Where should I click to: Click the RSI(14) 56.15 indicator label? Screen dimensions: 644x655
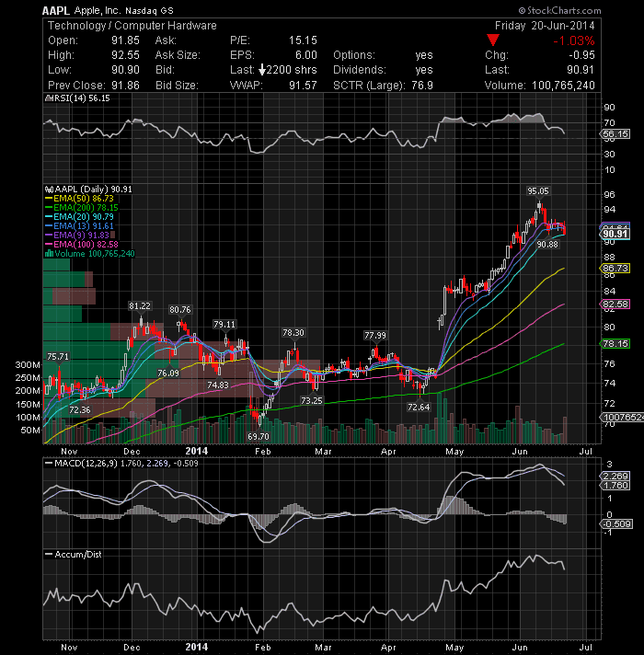pos(77,98)
